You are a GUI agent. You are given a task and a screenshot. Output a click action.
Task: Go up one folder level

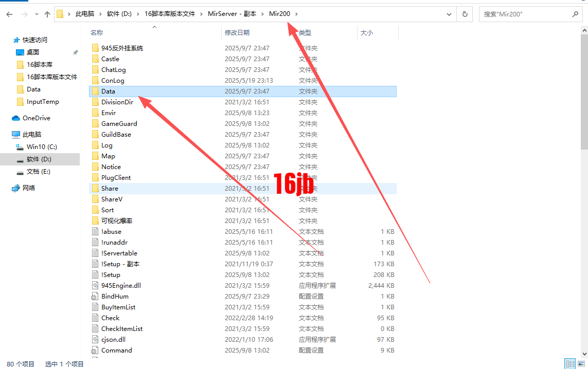(x=46, y=14)
